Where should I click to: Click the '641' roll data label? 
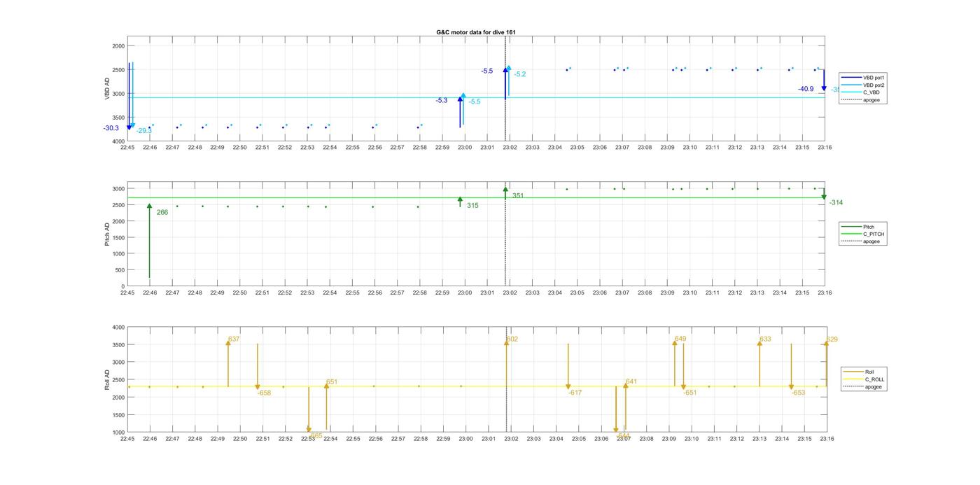pyautogui.click(x=631, y=381)
